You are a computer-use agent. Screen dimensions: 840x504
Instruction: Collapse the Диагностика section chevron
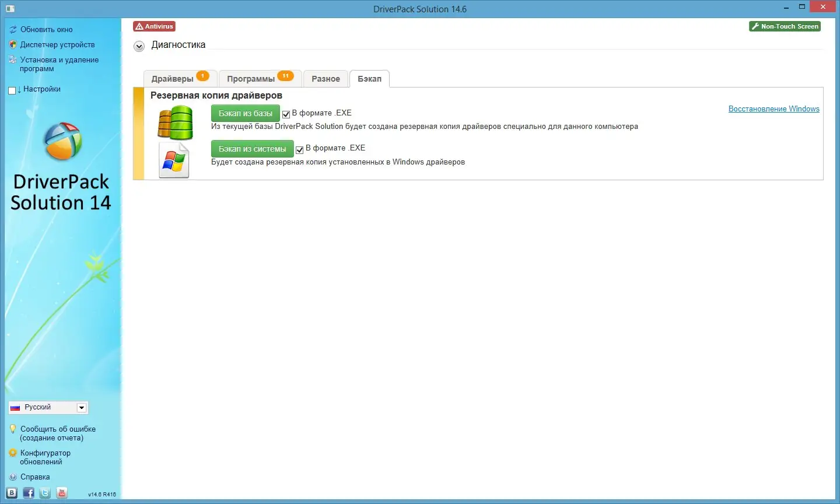(139, 45)
